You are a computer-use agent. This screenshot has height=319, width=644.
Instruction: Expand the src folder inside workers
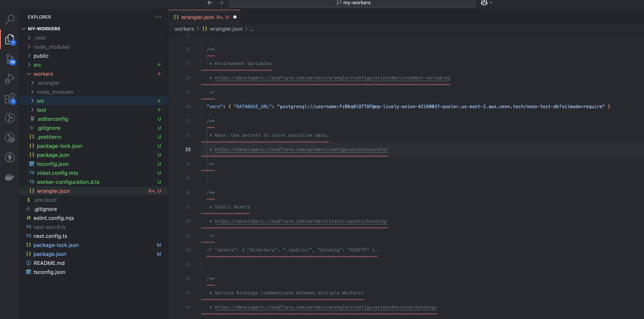pos(94,101)
